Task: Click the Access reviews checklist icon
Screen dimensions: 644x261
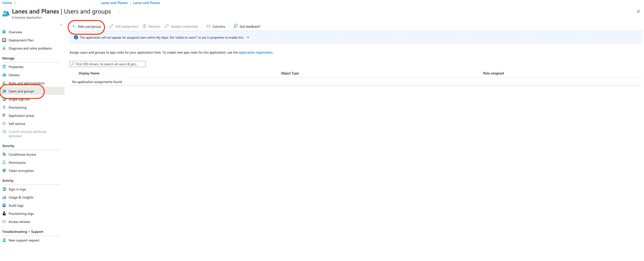Action: (x=4, y=222)
